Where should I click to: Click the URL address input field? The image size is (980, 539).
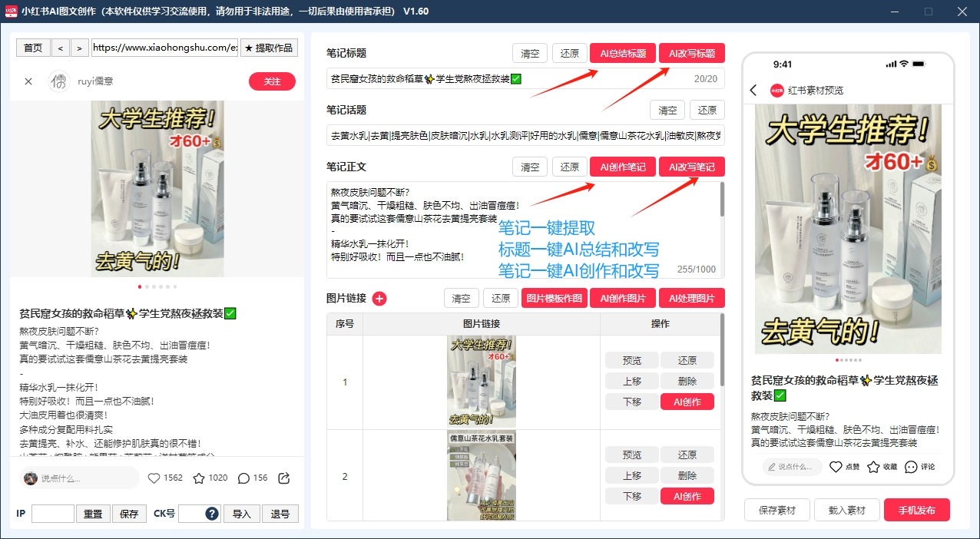(x=164, y=48)
